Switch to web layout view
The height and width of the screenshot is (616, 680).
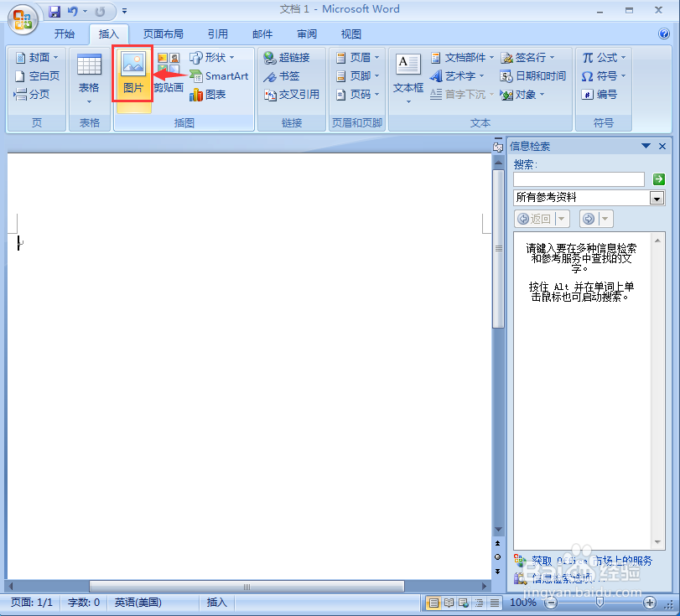coord(464,603)
